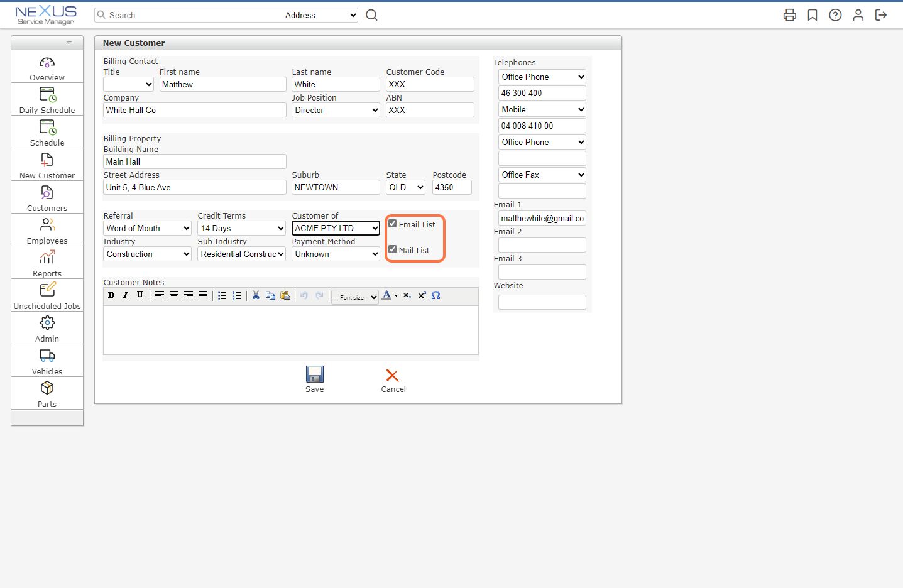Screen dimensions: 903x588
Task: Open the Payment Method dropdown
Action: (x=336, y=254)
